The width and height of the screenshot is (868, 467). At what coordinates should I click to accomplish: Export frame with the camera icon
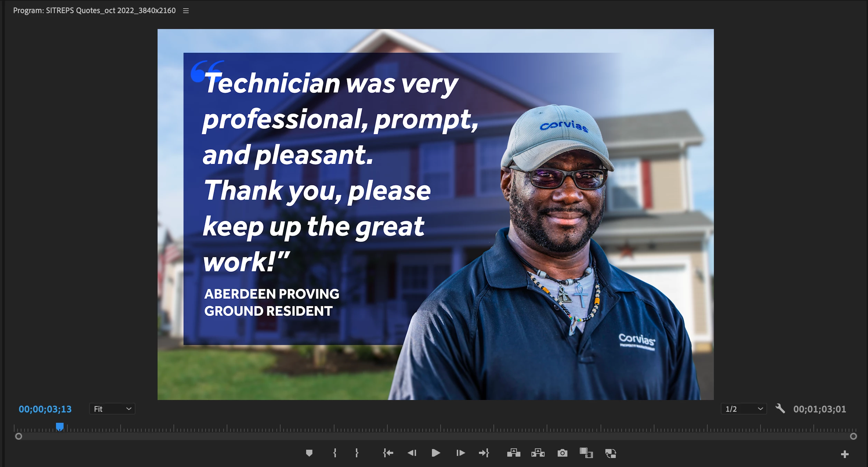point(562,453)
